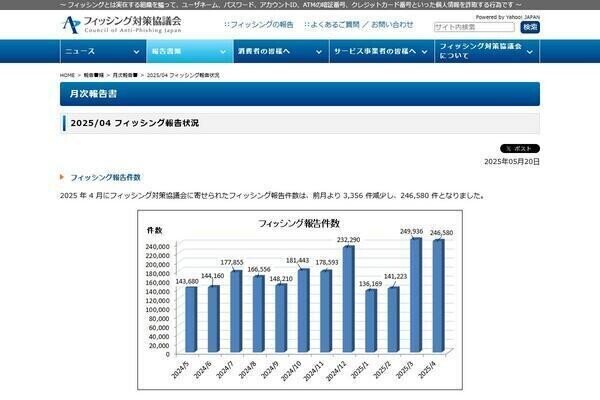Click the 232,290 value label in chart
This screenshot has height=400, width=600.
coord(348,240)
